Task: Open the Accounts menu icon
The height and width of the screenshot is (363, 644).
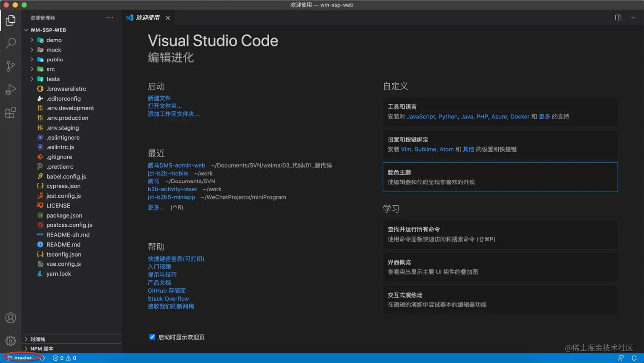Action: [11, 318]
